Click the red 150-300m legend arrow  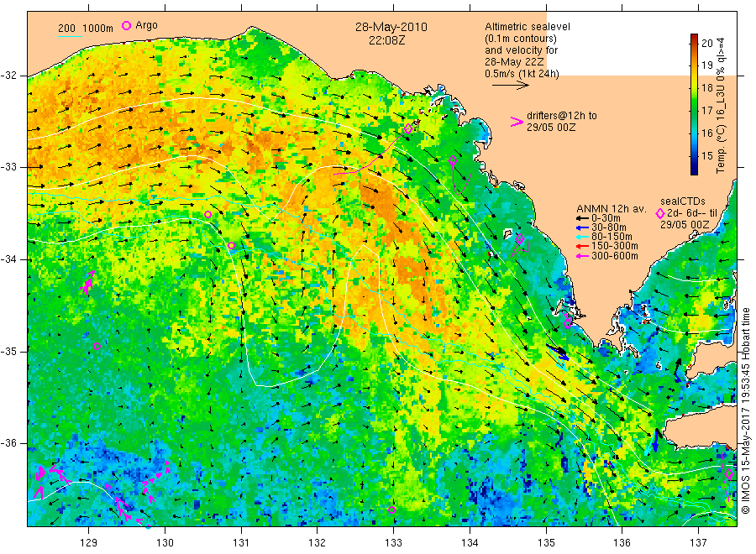[x=582, y=247]
